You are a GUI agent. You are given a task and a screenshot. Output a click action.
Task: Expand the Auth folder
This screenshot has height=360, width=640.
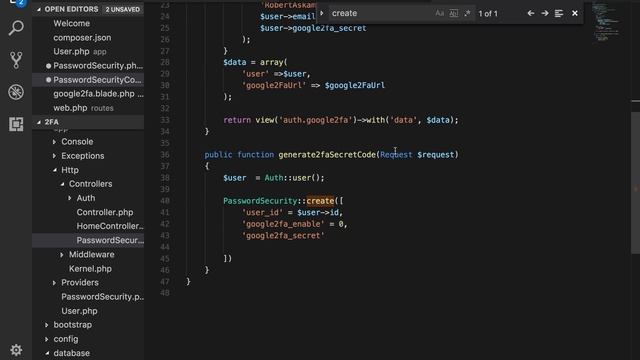70,198
